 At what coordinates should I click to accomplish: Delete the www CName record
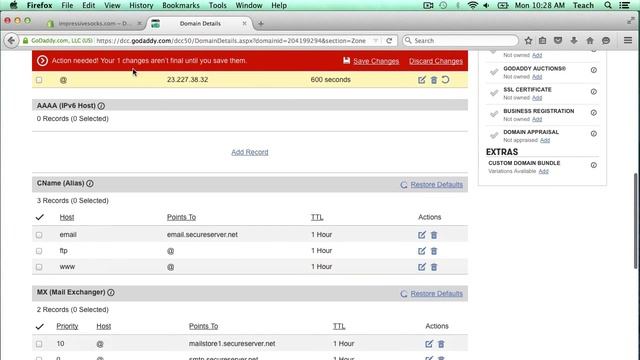pyautogui.click(x=434, y=267)
